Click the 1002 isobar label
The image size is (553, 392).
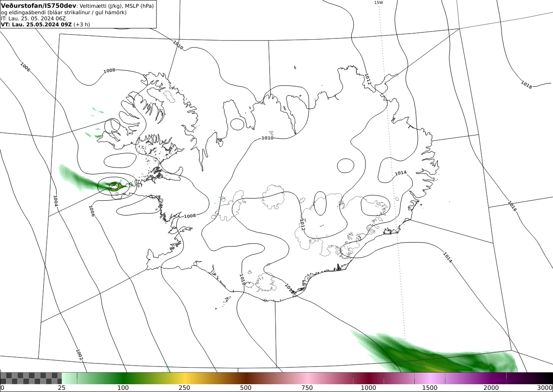coord(79,355)
